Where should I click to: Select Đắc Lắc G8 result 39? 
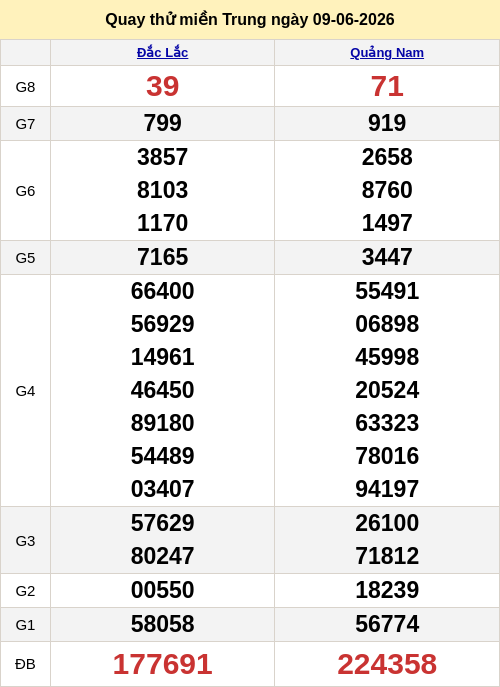click(162, 86)
